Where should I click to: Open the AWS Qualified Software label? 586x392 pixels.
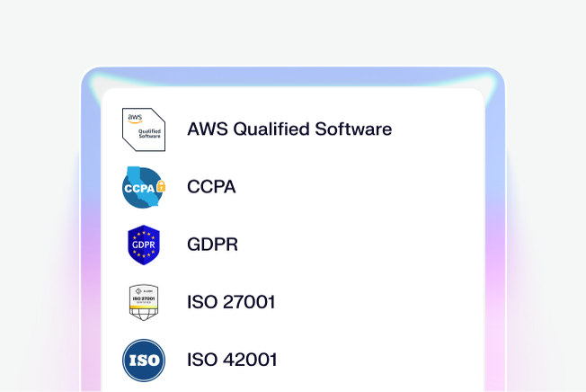289,129
